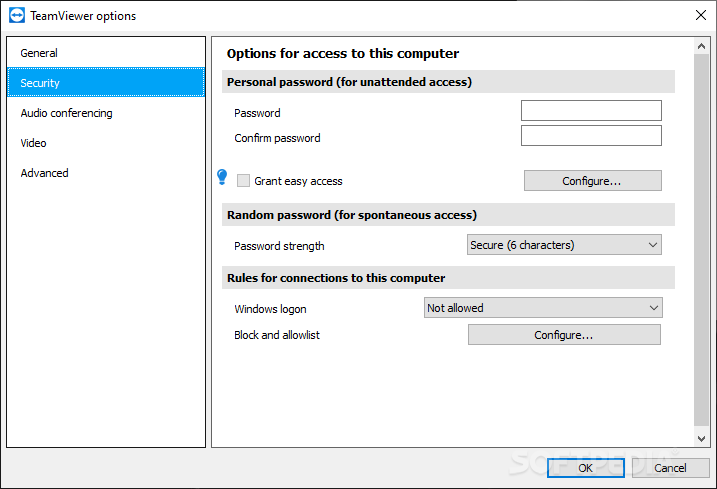Close the TeamViewer options window
This screenshot has height=489, width=717.
[701, 15]
